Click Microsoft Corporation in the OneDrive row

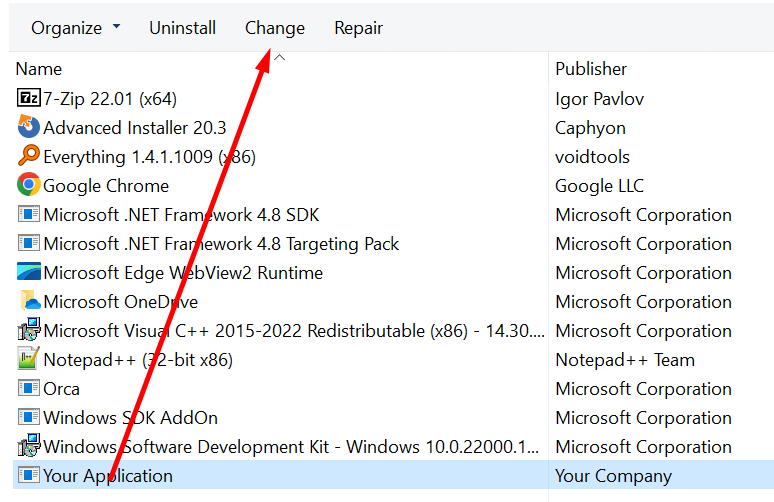[x=643, y=302]
